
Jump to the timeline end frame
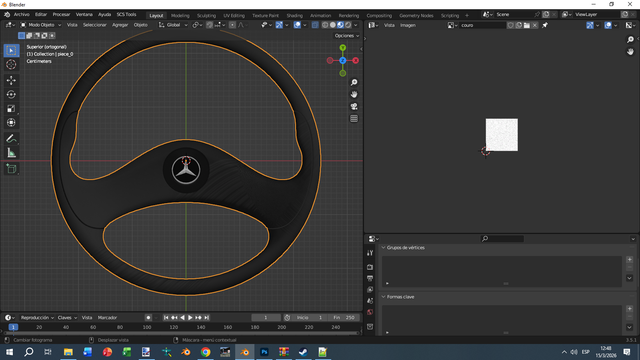(x=207, y=318)
